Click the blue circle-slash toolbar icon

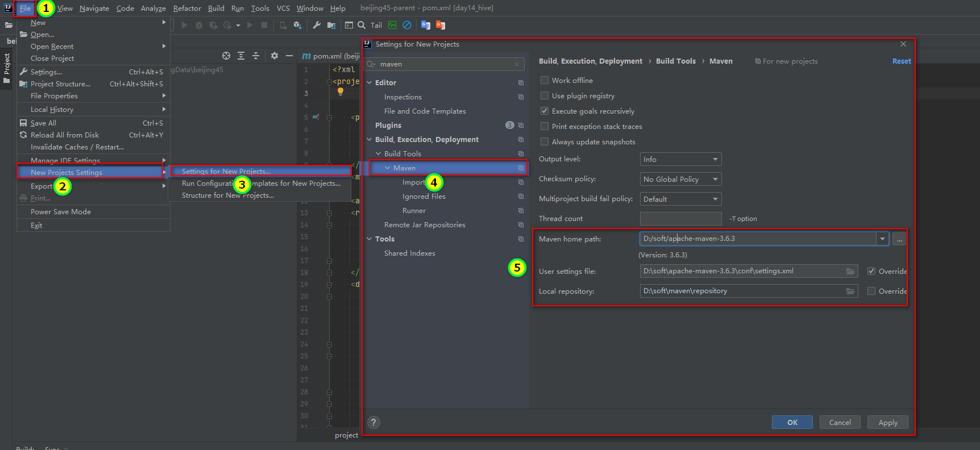[407, 25]
